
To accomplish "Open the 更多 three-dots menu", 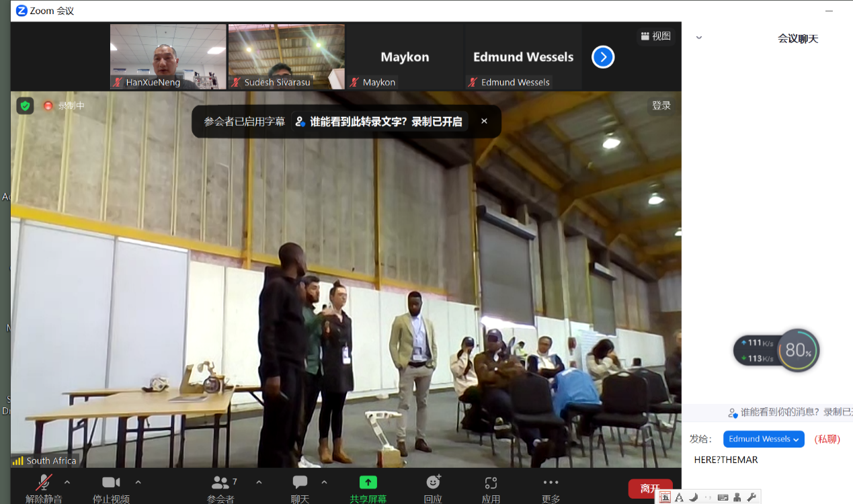I will pyautogui.click(x=551, y=482).
